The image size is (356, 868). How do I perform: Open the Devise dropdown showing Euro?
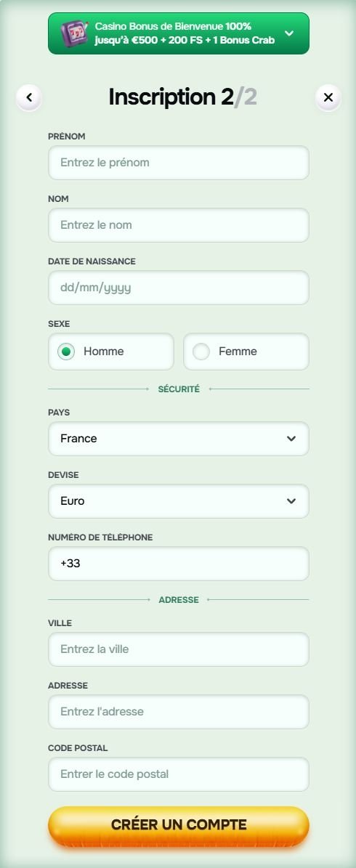[178, 501]
